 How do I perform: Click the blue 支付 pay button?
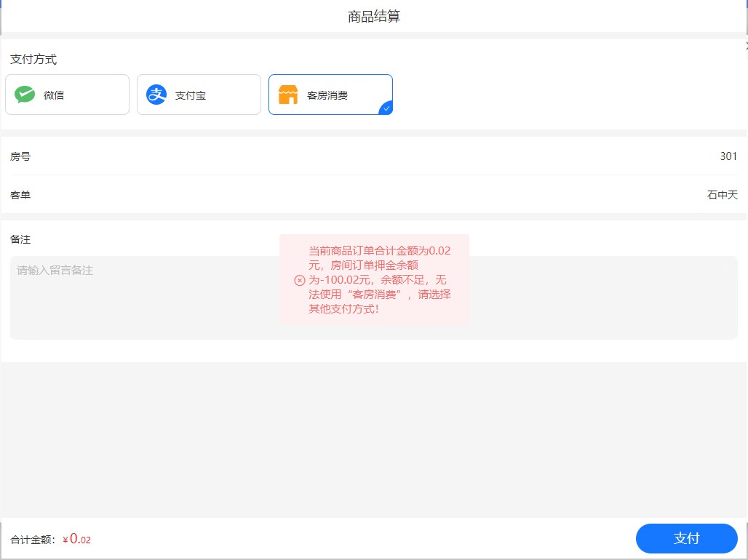[686, 538]
